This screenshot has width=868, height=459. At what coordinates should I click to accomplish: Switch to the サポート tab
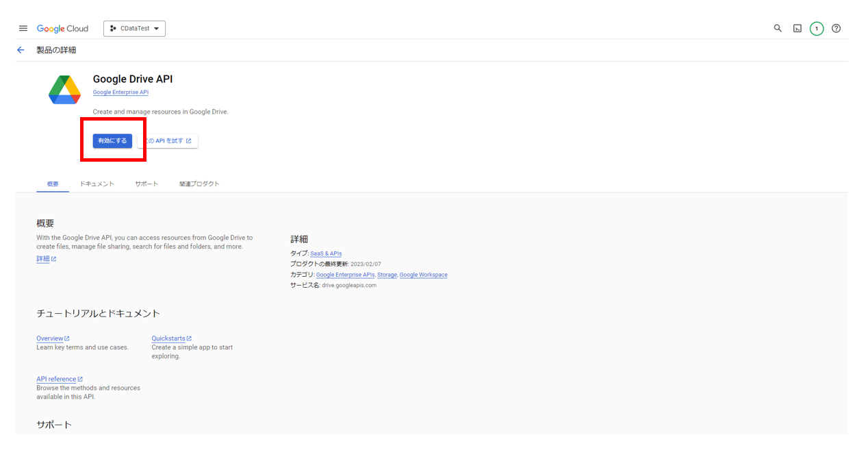coord(146,184)
